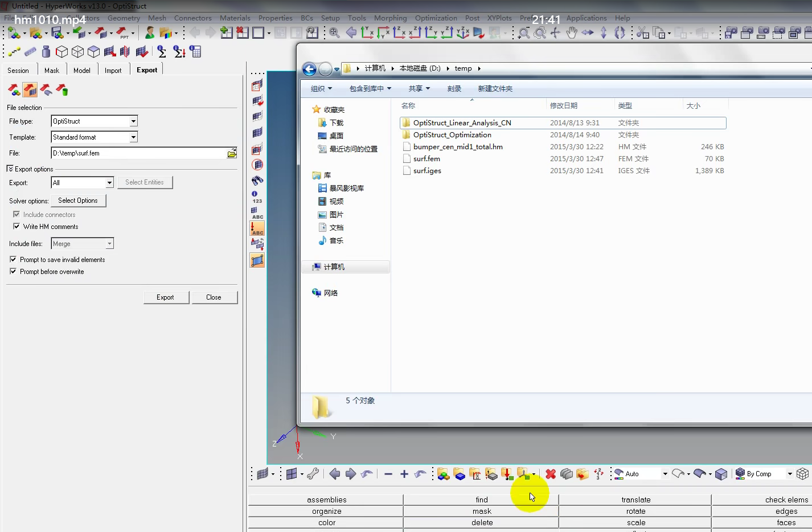Image resolution: width=812 pixels, height=532 pixels.
Task: Click the Auto color mode swatch control
Action: coord(618,473)
